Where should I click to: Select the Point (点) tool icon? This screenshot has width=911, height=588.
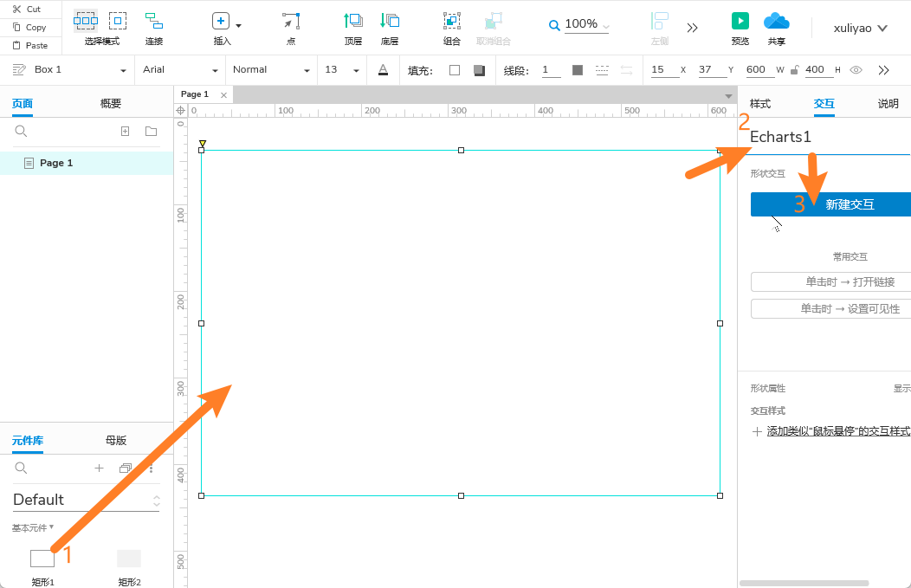(291, 21)
